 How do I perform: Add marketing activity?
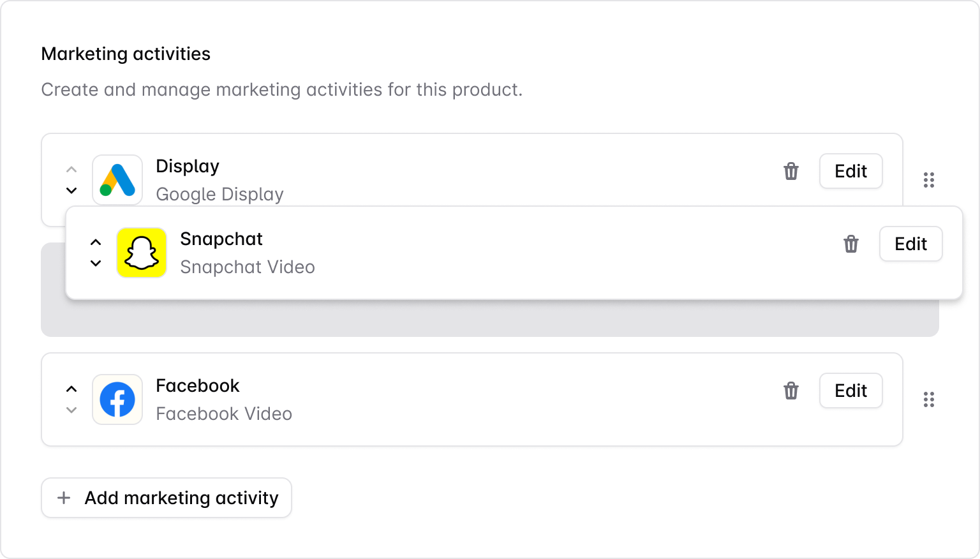point(167,498)
